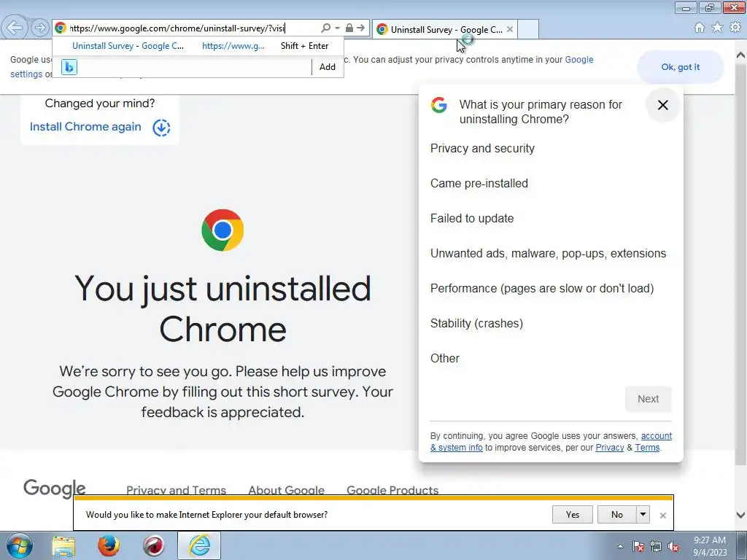The width and height of the screenshot is (747, 560).
Task: Choose Came pre-installed reason
Action: coord(479,183)
